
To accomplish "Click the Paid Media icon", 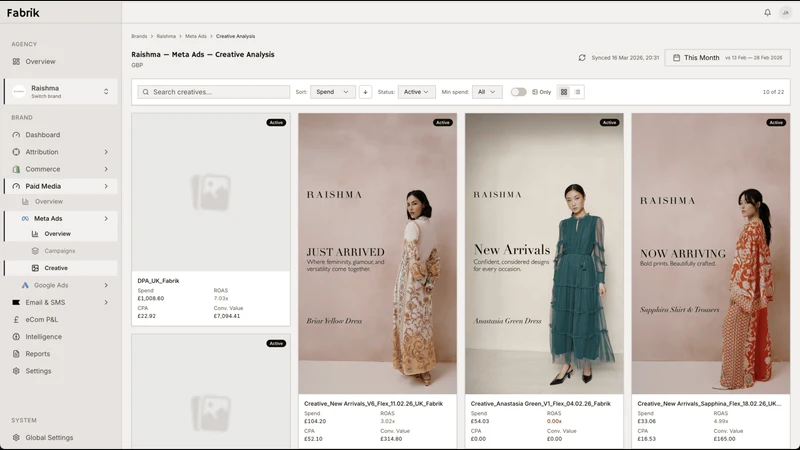I will [x=16, y=186].
